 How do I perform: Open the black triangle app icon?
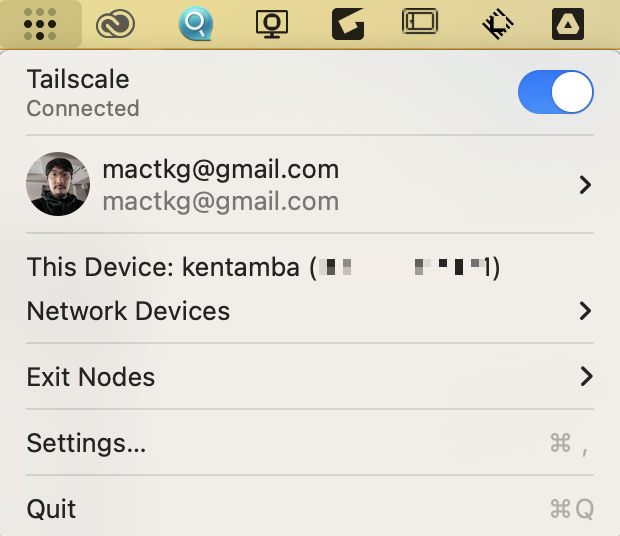pyautogui.click(x=568, y=24)
